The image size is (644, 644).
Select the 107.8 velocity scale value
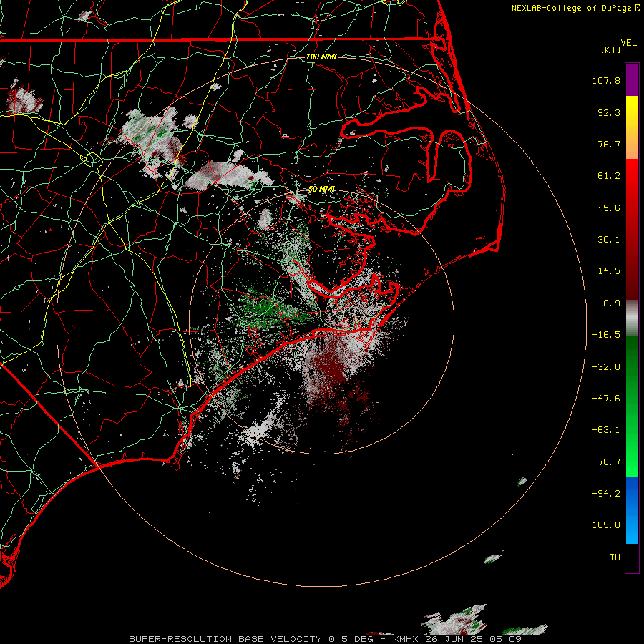(x=606, y=80)
